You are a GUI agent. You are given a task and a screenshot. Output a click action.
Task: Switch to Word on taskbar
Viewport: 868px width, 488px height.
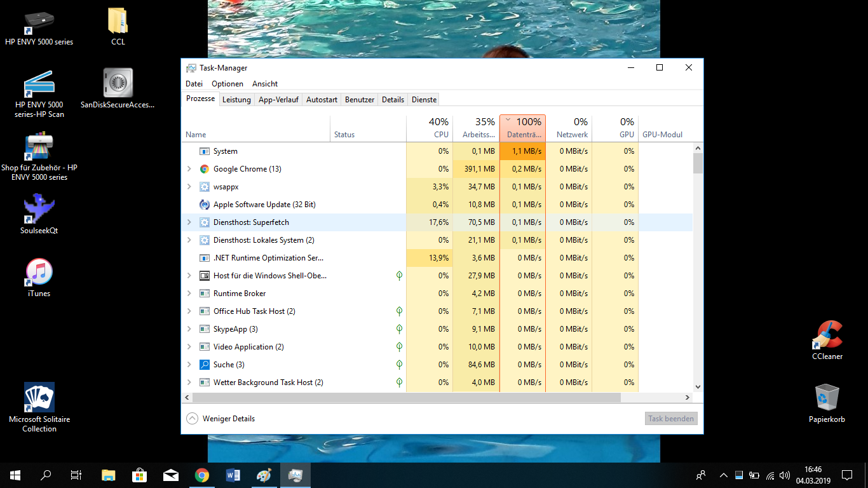(233, 475)
